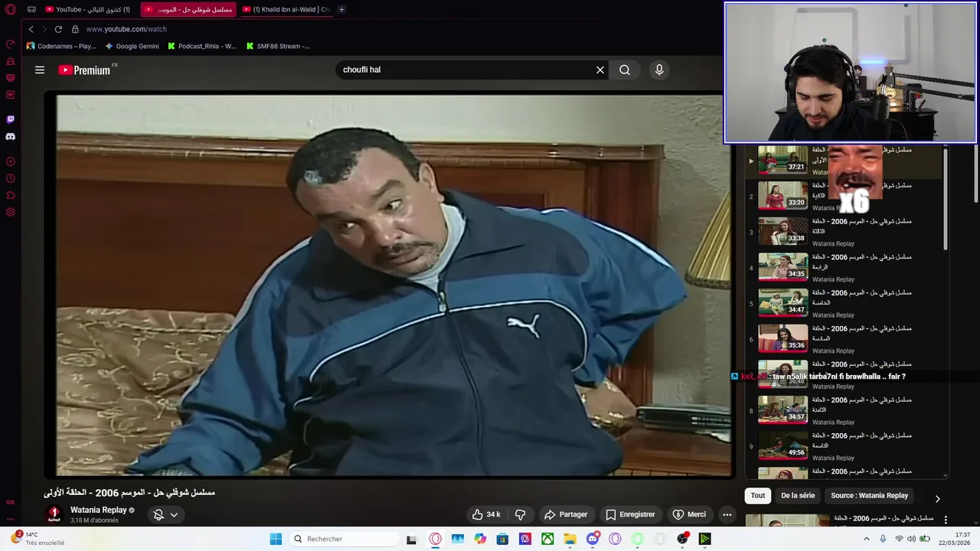Image resolution: width=980 pixels, height=551 pixels.
Task: Open Twitch in the Opera sidebar
Action: point(11,119)
